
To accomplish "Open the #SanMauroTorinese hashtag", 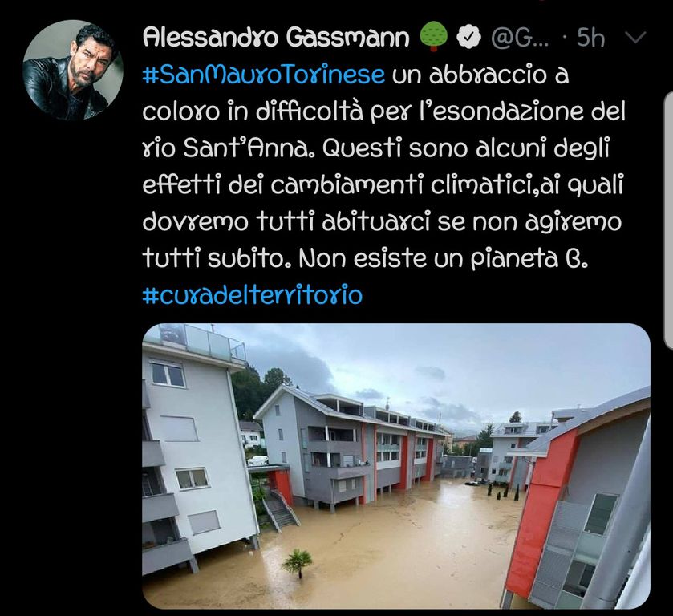I will click(x=264, y=75).
